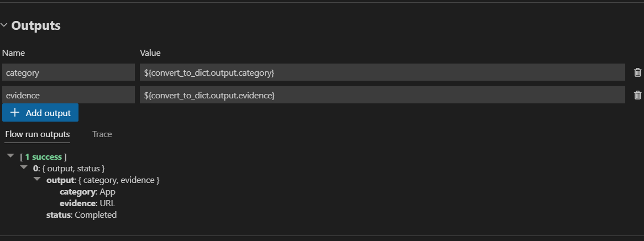
Task: Delete the evidence output row
Action: [637, 95]
